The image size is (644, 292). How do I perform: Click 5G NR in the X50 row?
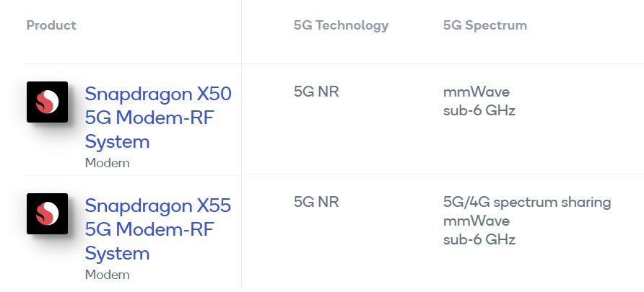(316, 92)
